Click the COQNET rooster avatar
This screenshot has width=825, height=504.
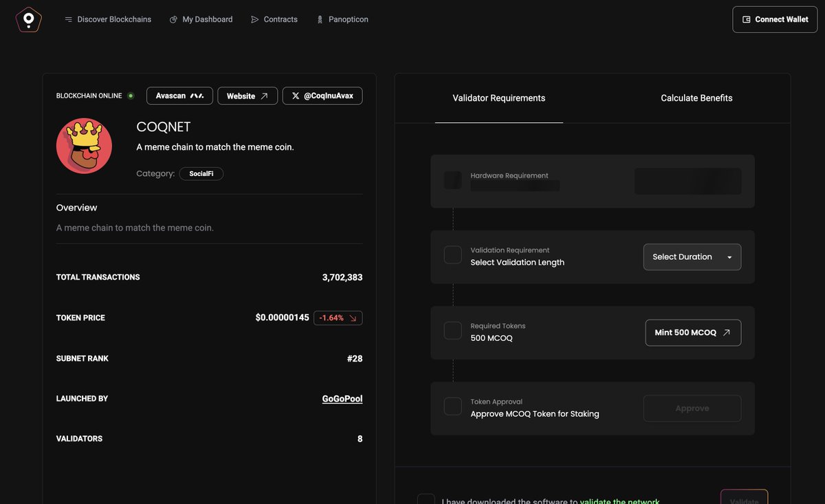84,146
